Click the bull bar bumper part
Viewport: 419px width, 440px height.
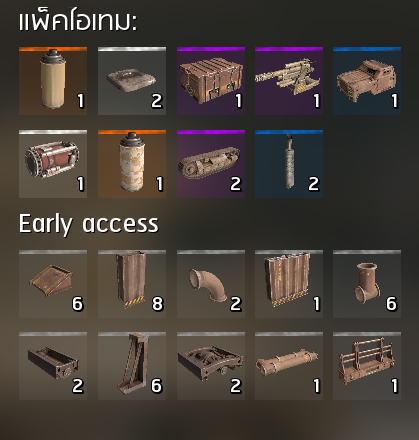pos(367,366)
